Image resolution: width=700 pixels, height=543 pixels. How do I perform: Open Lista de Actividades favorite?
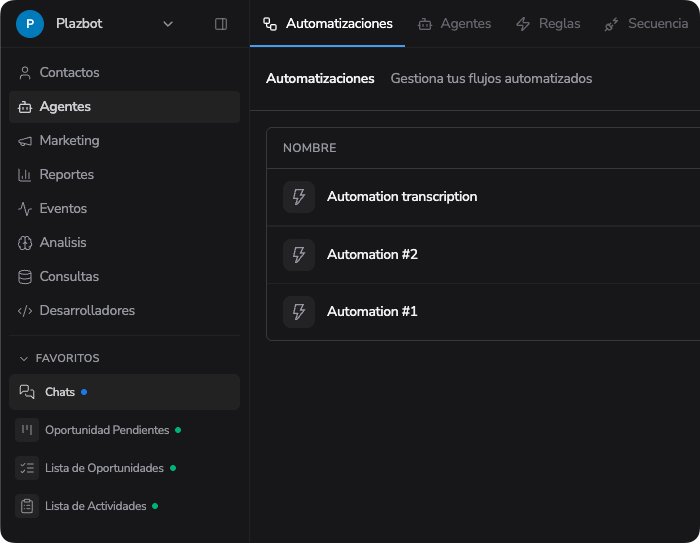(x=125, y=506)
